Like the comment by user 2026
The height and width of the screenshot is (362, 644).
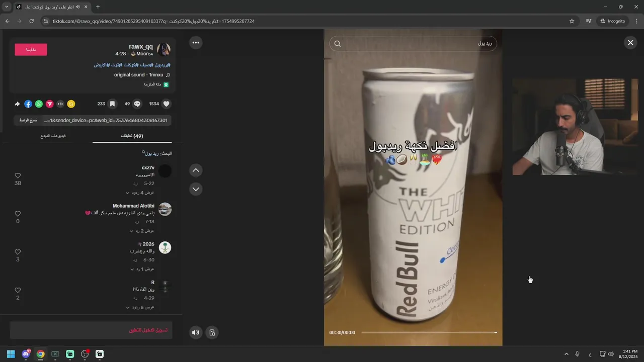click(x=18, y=252)
